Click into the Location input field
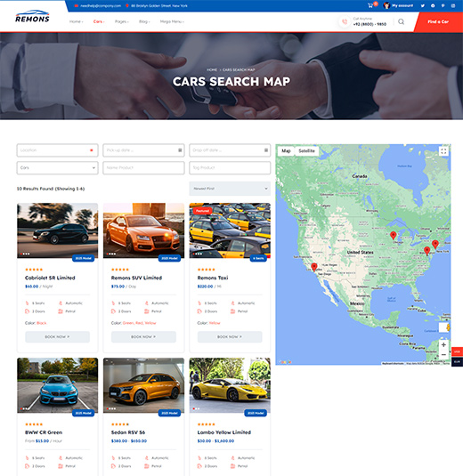 click(x=57, y=150)
